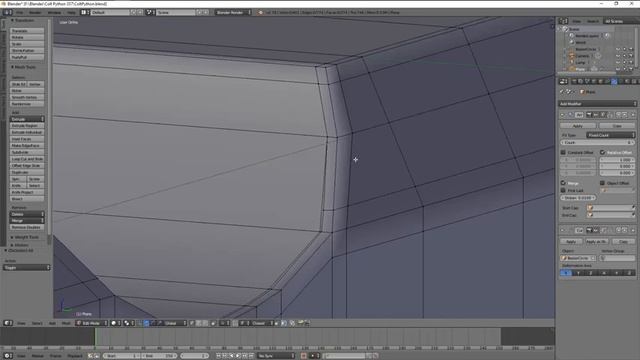The height and width of the screenshot is (360, 640).
Task: Open the Global orientation dropdown
Action: pyautogui.click(x=176, y=323)
